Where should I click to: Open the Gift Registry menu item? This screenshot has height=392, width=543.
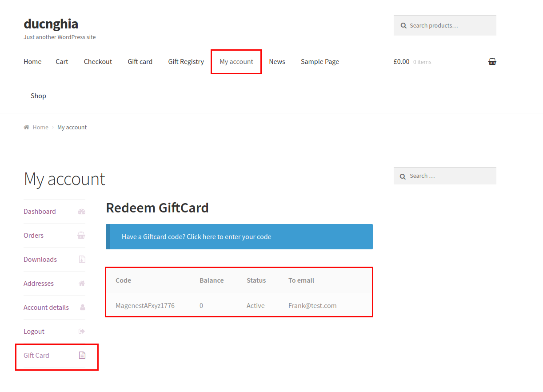coord(186,61)
